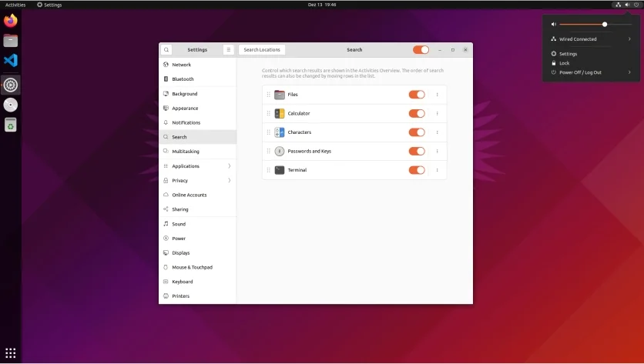Click the Search Locations button
Screen dimensions: 644x364
262,49
